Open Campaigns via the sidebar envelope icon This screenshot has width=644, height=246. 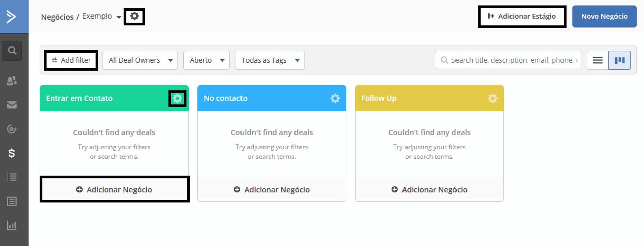(x=12, y=105)
